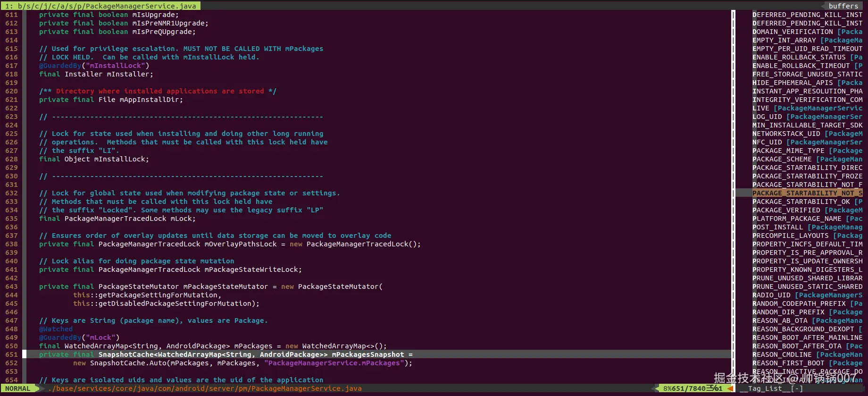Image resolution: width=868 pixels, height=396 pixels.
Task: Place cursor on mIsUpgrade declaration
Action: click(x=109, y=15)
